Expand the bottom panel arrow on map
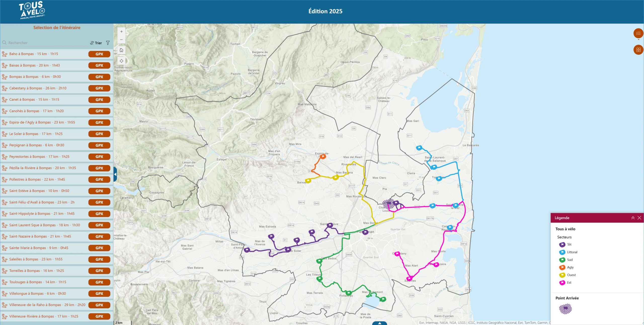This screenshot has height=325, width=644. (380, 323)
